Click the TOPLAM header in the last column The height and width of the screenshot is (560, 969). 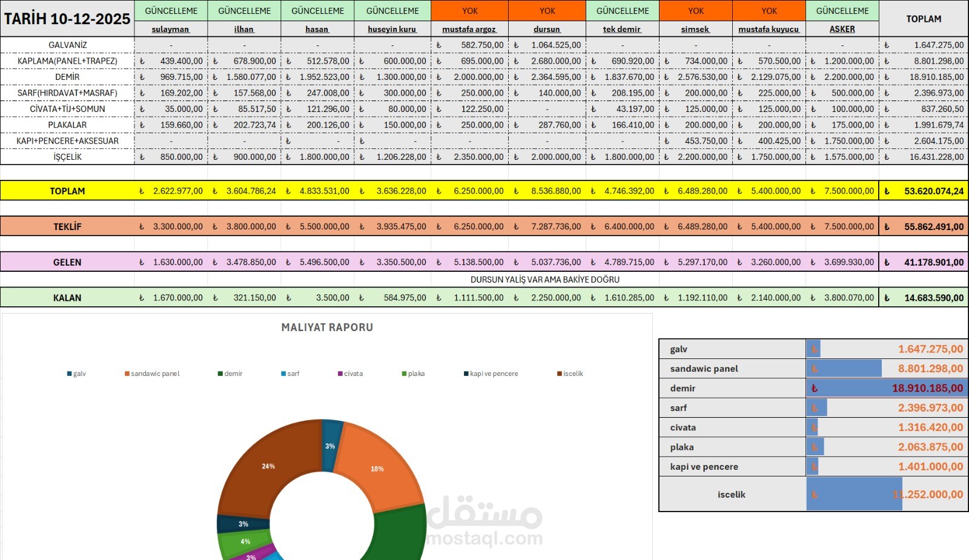coord(924,19)
